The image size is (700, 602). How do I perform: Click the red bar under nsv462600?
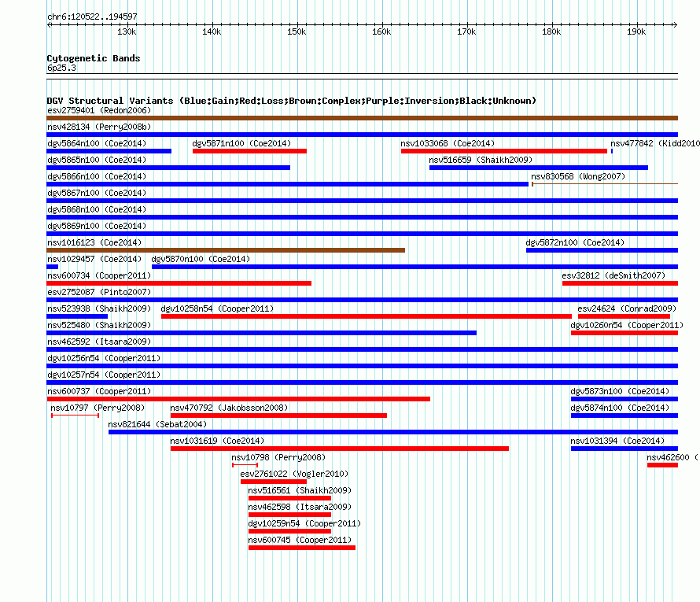pyautogui.click(x=662, y=465)
